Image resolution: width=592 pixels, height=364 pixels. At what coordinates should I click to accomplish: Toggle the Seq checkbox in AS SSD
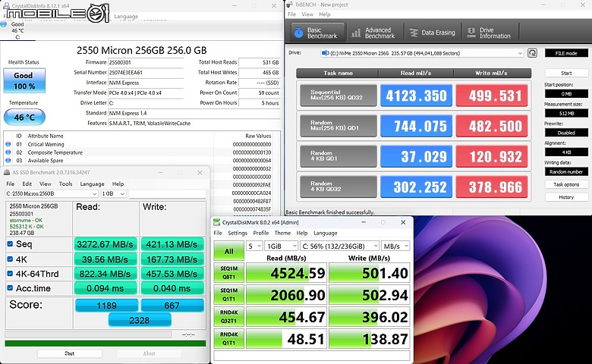pyautogui.click(x=10, y=244)
